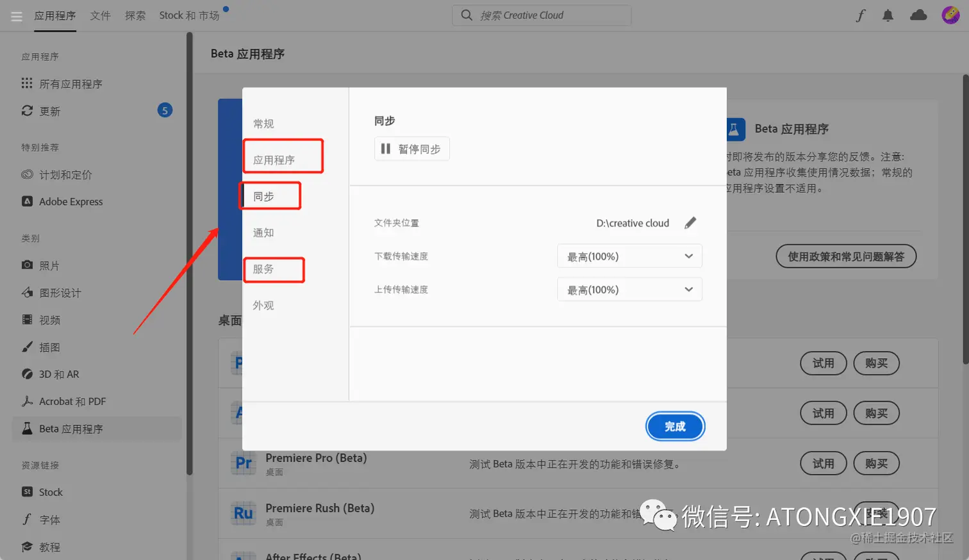Select 同步 in preferences sidebar

pyautogui.click(x=263, y=196)
